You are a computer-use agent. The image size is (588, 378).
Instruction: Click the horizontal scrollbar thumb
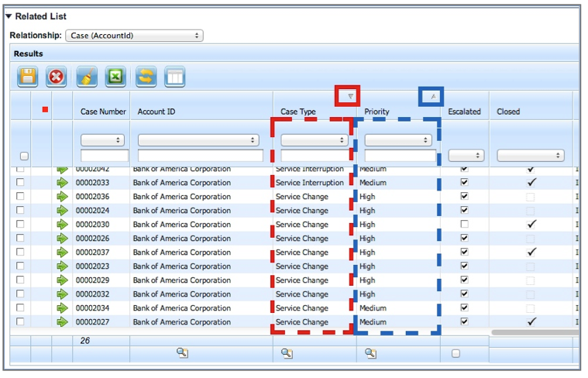point(535,332)
